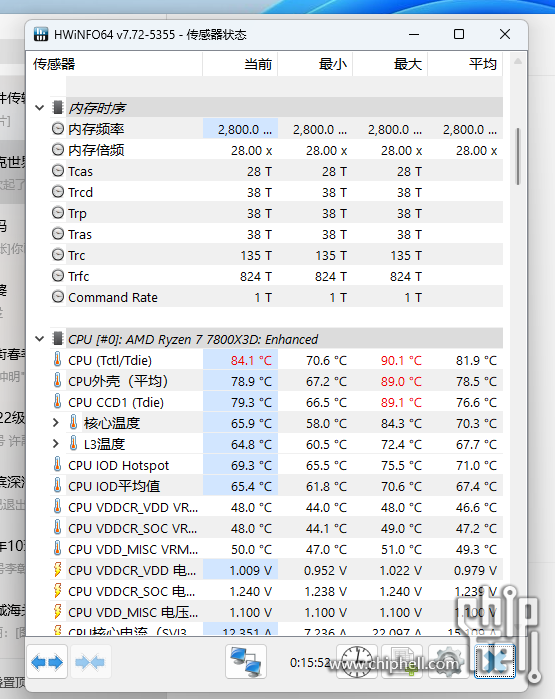Maximize the HWiNFO64 window
Screen dimensions: 555x699
[459, 34]
